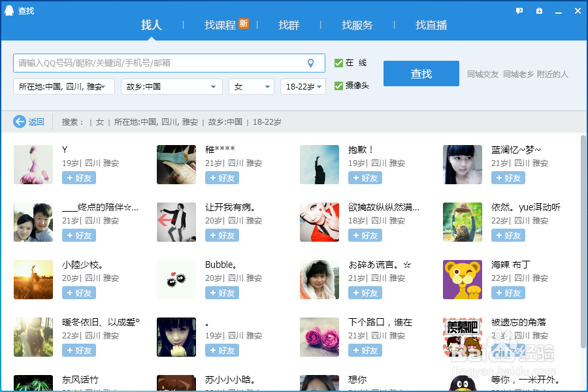Click the QQ penguin logo in title bar
The width and height of the screenshot is (588, 392).
click(x=9, y=10)
